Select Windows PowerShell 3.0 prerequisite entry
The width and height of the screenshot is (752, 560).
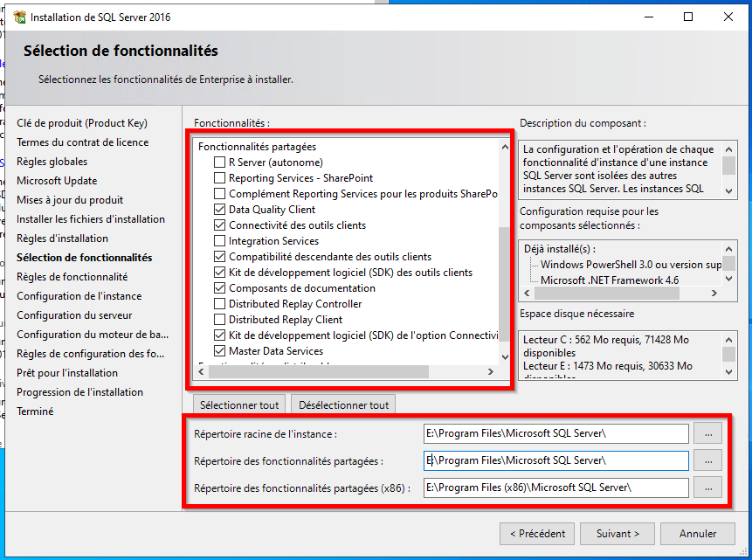(x=631, y=265)
